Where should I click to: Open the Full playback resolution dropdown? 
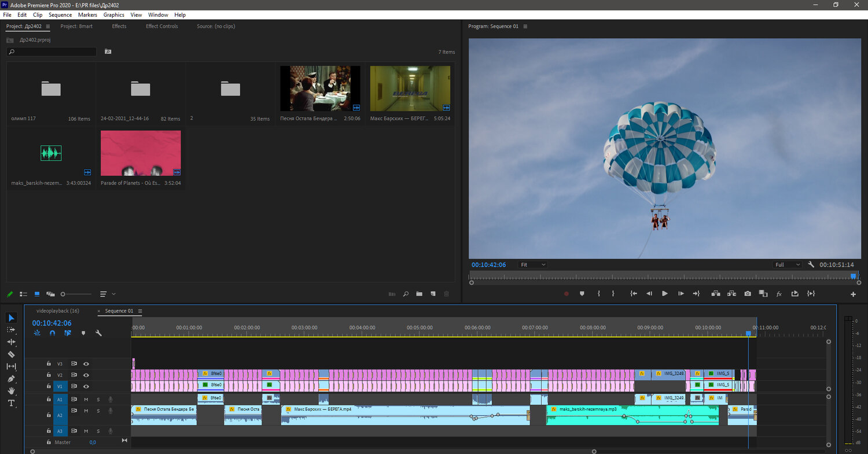pos(788,264)
